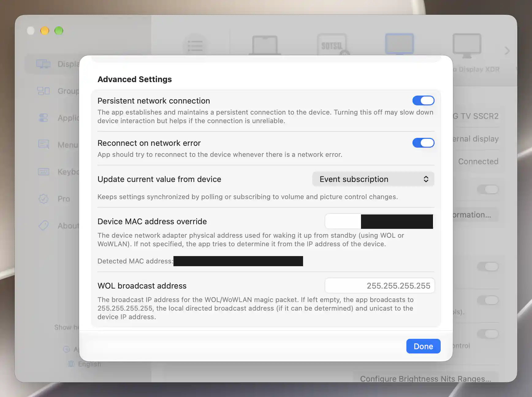
Task: Open the Event subscription dropdown
Action: tap(373, 179)
